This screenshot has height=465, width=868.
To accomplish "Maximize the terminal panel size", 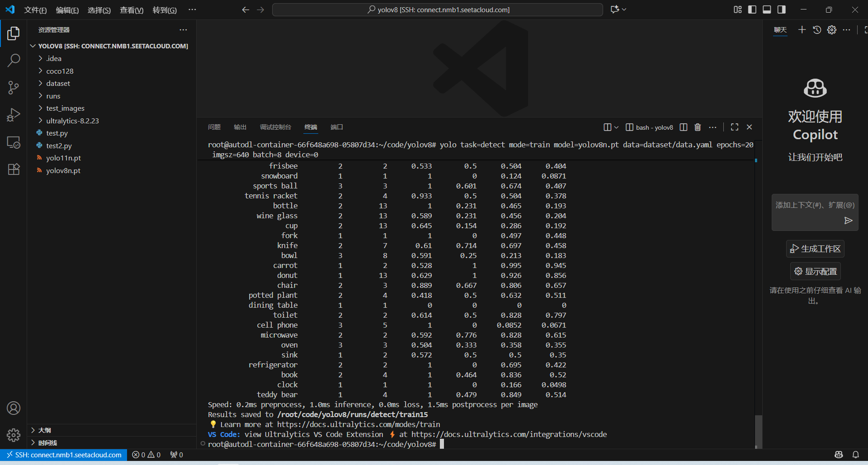I will click(735, 127).
